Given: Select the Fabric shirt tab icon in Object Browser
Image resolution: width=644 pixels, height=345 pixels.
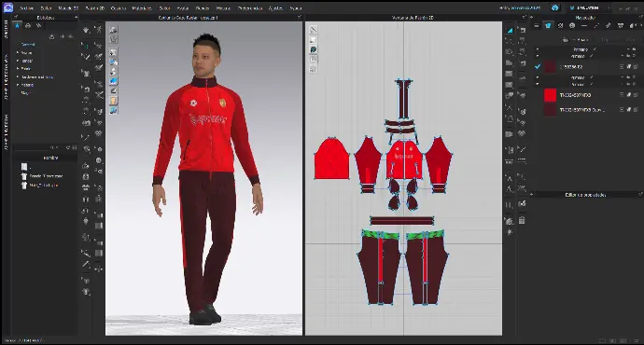Looking at the screenshot, I should pyautogui.click(x=548, y=25).
